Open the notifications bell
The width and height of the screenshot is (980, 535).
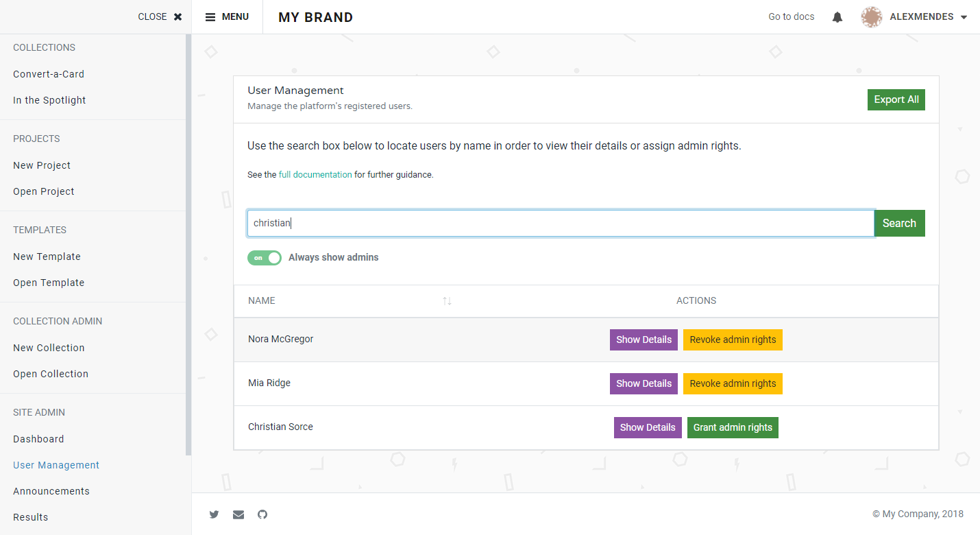point(837,16)
